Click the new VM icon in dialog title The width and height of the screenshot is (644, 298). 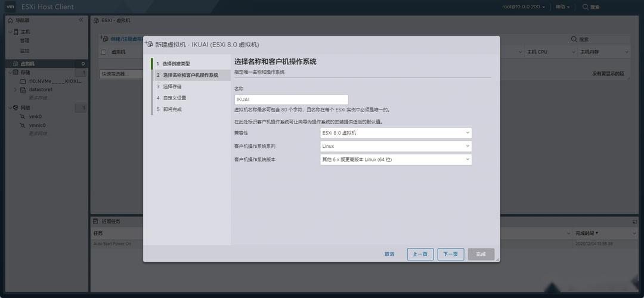(148, 44)
